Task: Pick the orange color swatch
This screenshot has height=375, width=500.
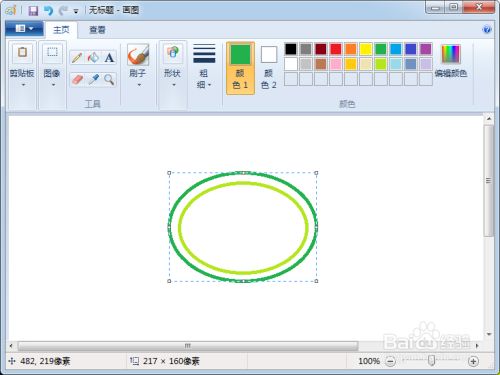Action: [x=351, y=49]
